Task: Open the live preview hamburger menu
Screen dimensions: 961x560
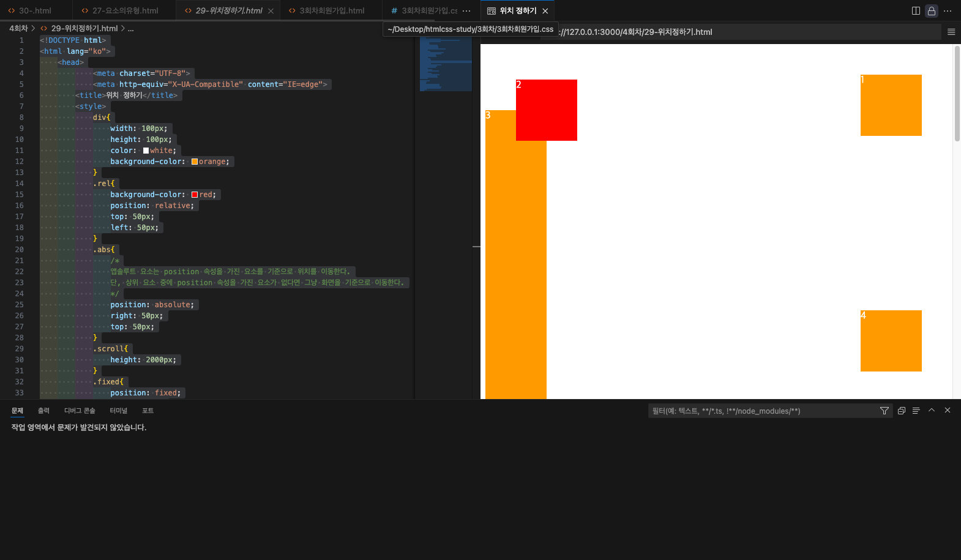Action: (951, 32)
